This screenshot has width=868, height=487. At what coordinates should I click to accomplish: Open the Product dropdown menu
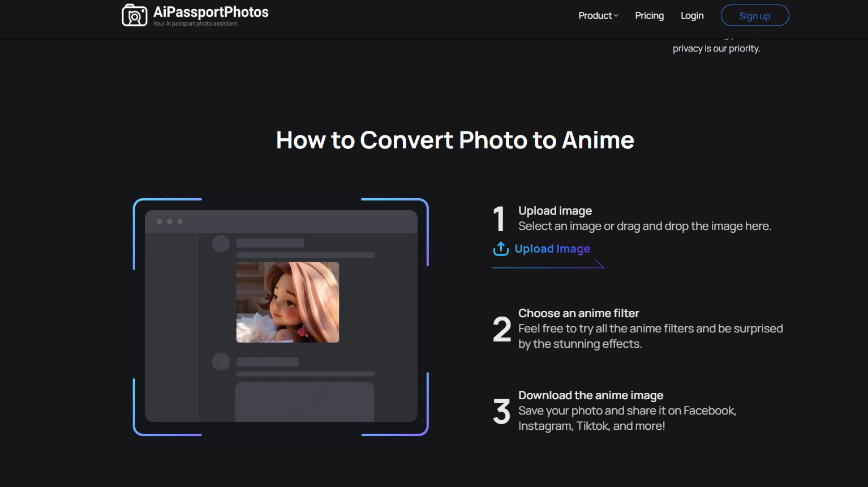(598, 16)
